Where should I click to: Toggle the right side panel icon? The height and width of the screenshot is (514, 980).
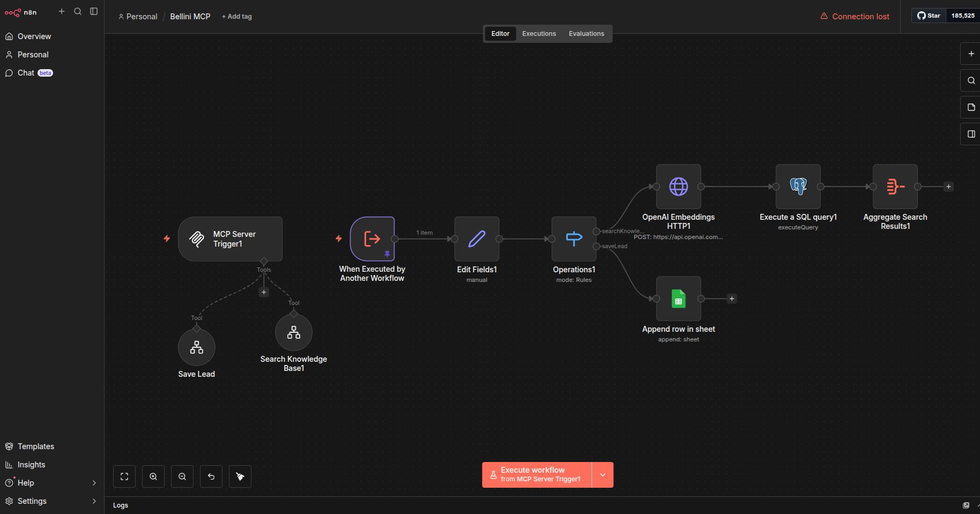pyautogui.click(x=971, y=134)
